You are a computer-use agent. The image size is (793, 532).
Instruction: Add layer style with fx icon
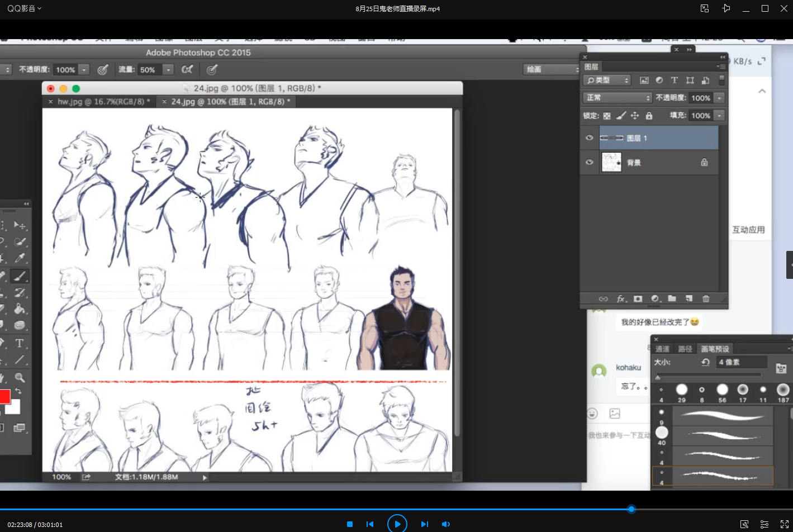click(621, 299)
